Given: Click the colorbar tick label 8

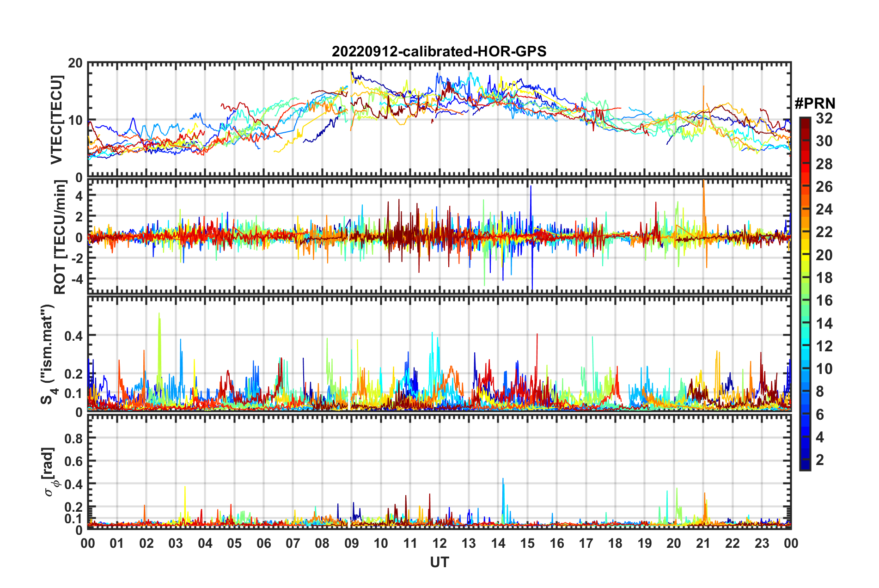Looking at the screenshot, I should click(x=820, y=392).
